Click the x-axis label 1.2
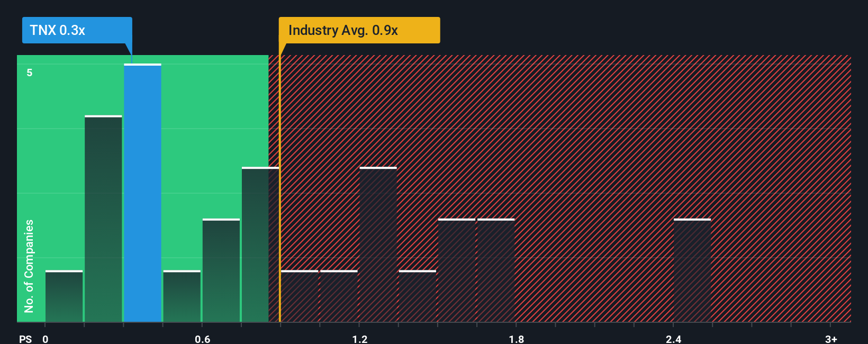Viewport: 868px width, 344px height. 360,339
